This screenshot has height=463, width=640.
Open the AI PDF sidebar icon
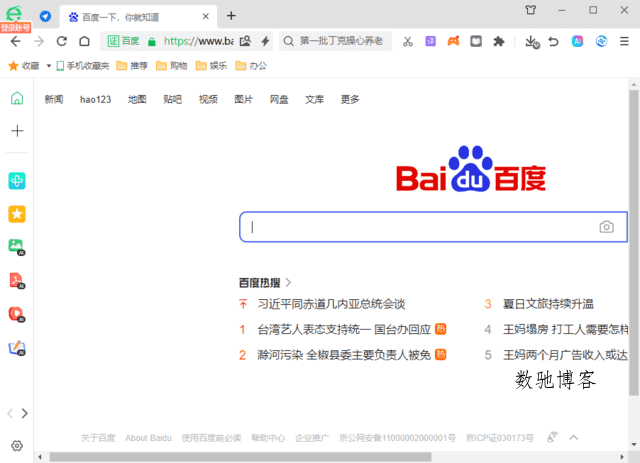[x=17, y=280]
